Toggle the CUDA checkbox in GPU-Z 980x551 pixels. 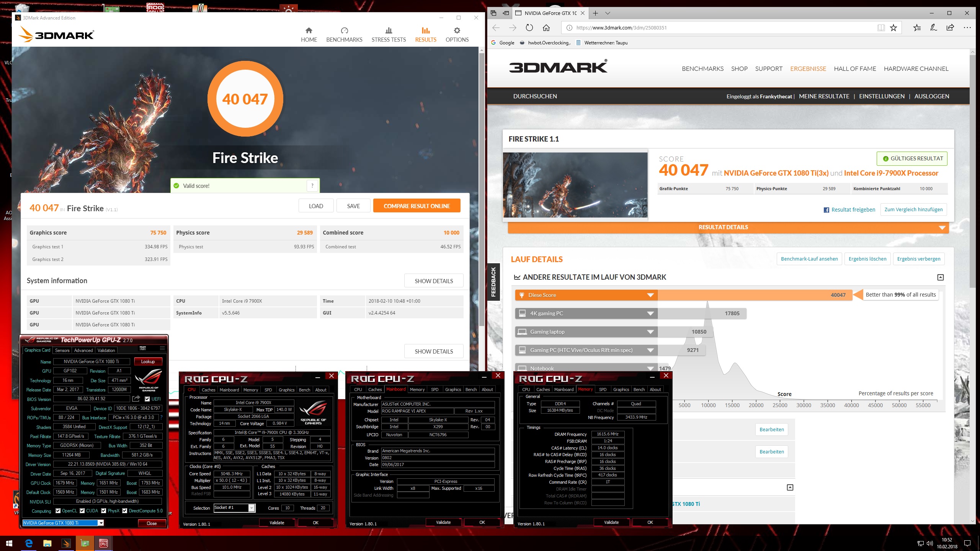(82, 510)
